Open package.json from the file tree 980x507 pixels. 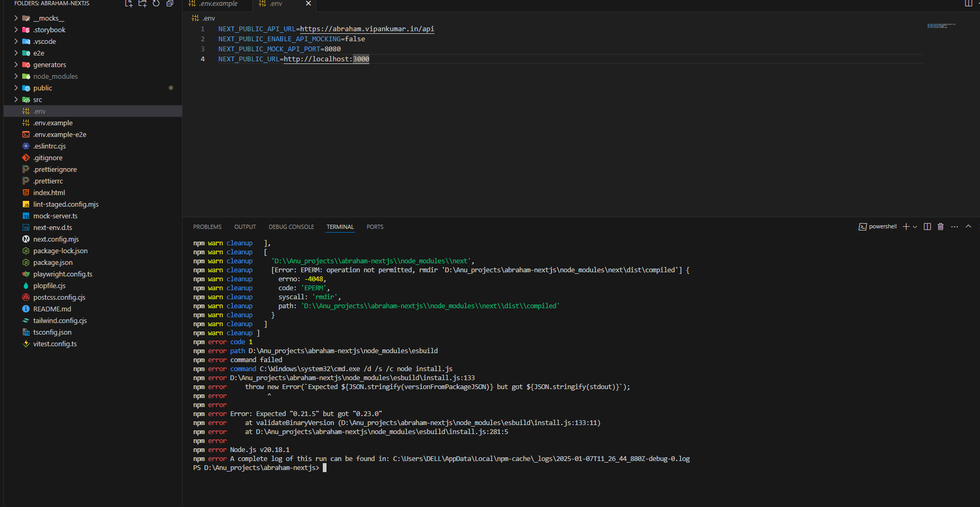pos(53,263)
